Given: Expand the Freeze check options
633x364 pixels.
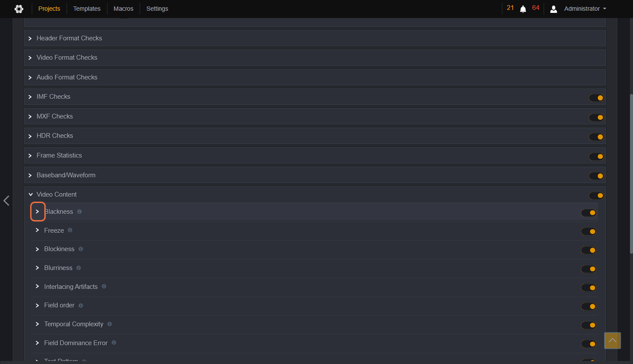Looking at the screenshot, I should pyautogui.click(x=37, y=230).
